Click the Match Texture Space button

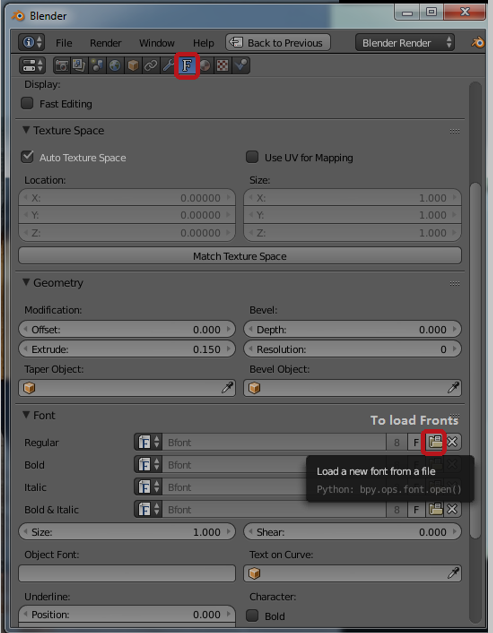[240, 256]
